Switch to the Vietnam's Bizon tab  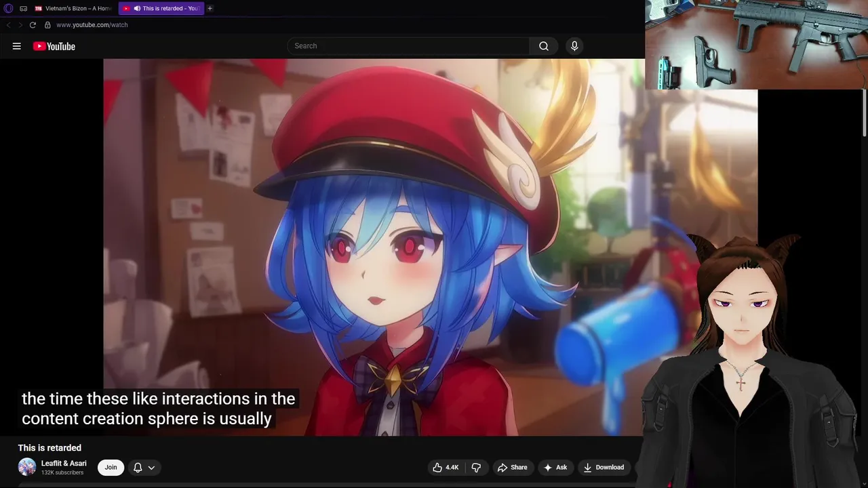[73, 8]
